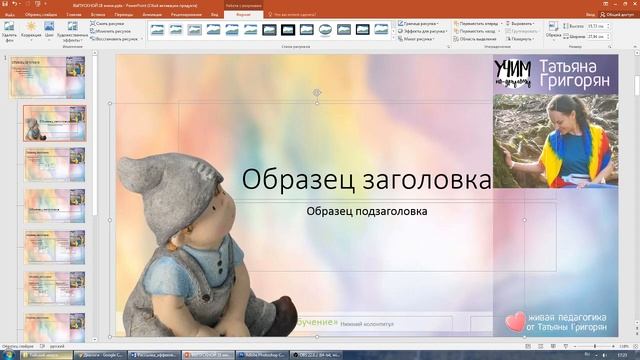
Task: Click zoom out minus button in status bar
Action: click(575, 346)
